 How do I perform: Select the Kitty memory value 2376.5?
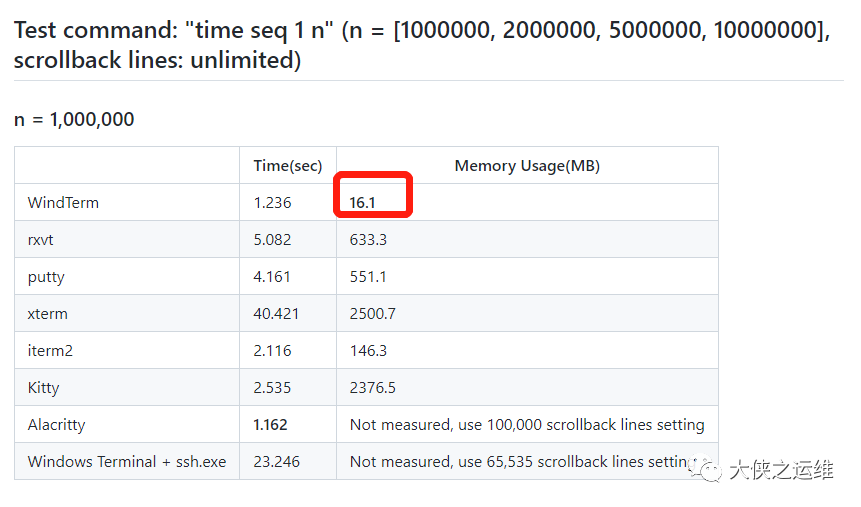(x=372, y=388)
